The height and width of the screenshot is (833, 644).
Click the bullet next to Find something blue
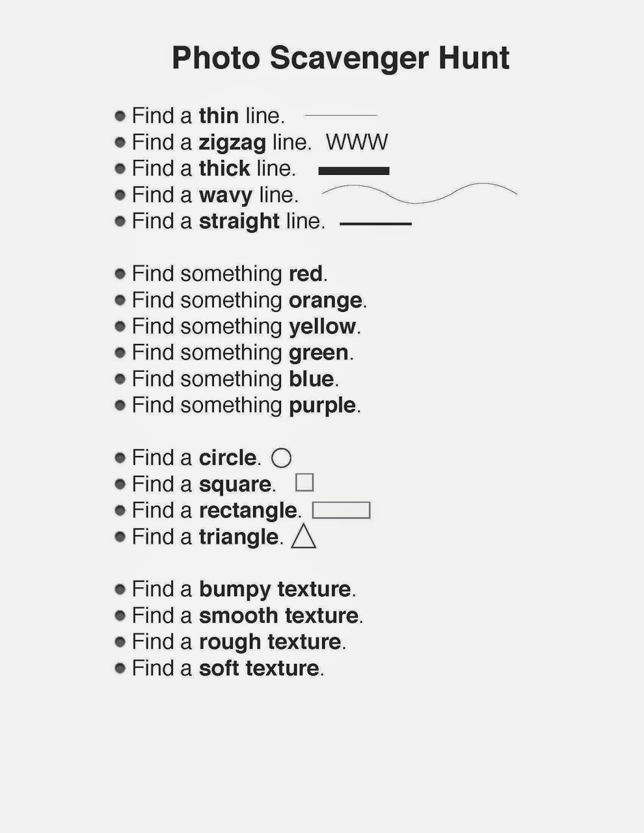[120, 378]
